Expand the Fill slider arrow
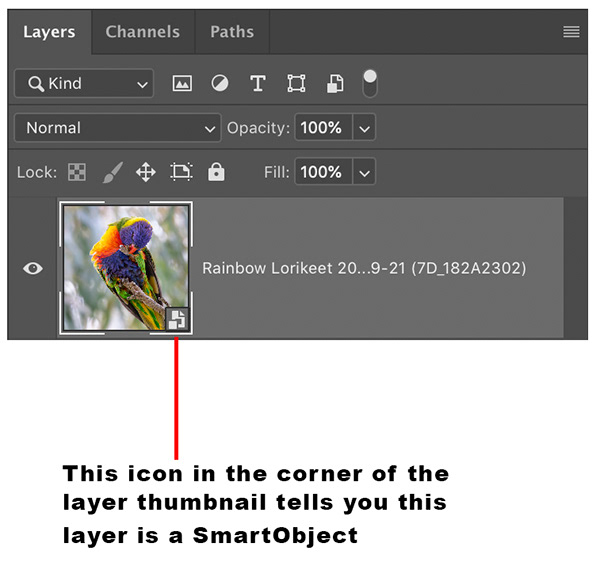The image size is (600, 566). pyautogui.click(x=364, y=172)
